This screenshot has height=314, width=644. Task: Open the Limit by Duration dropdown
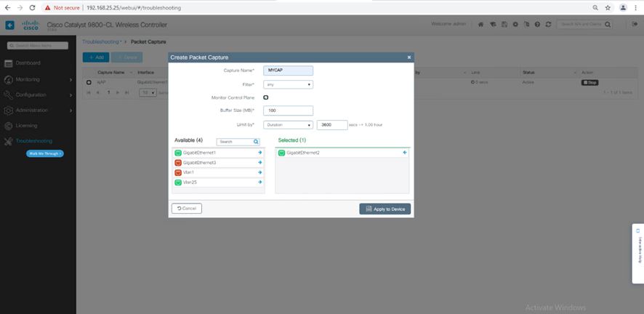[x=288, y=125]
